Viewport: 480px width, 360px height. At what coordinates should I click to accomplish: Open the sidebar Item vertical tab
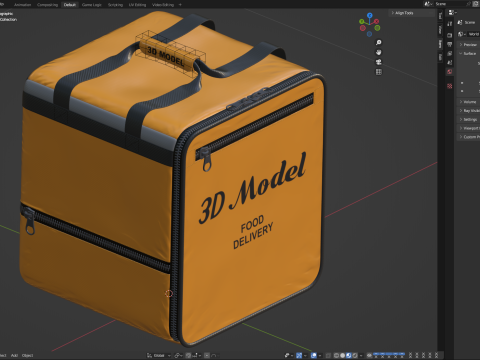pos(440,44)
